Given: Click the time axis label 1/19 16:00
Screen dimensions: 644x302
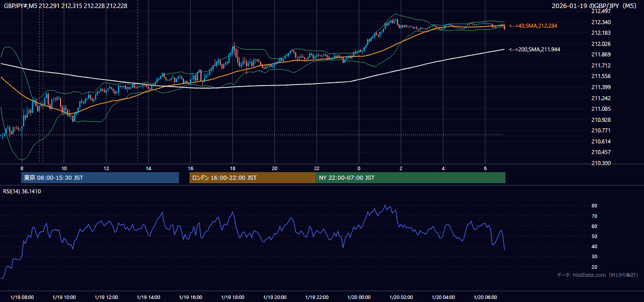Looking at the screenshot, I should 190,297.
